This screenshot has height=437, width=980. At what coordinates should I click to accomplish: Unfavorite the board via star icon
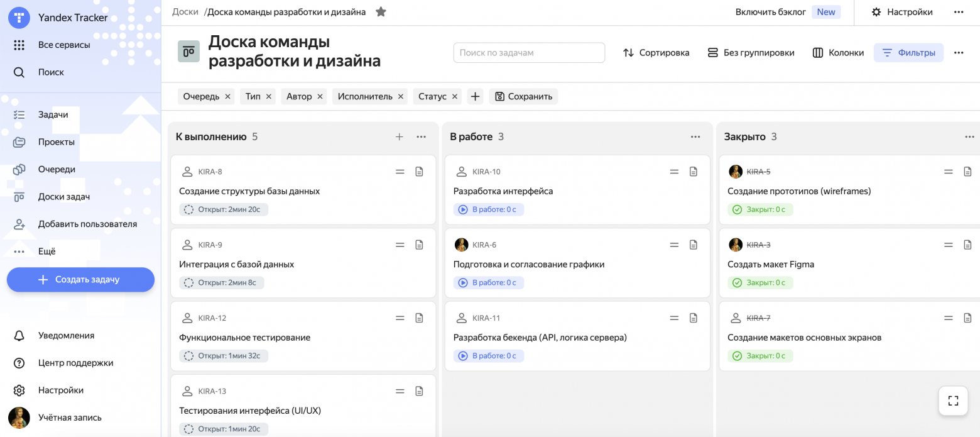pos(381,11)
